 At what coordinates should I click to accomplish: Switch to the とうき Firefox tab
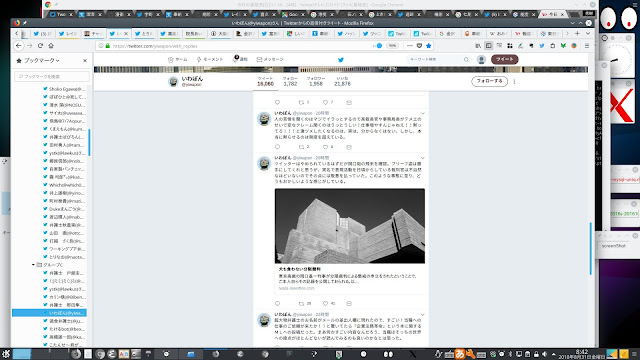point(144,33)
